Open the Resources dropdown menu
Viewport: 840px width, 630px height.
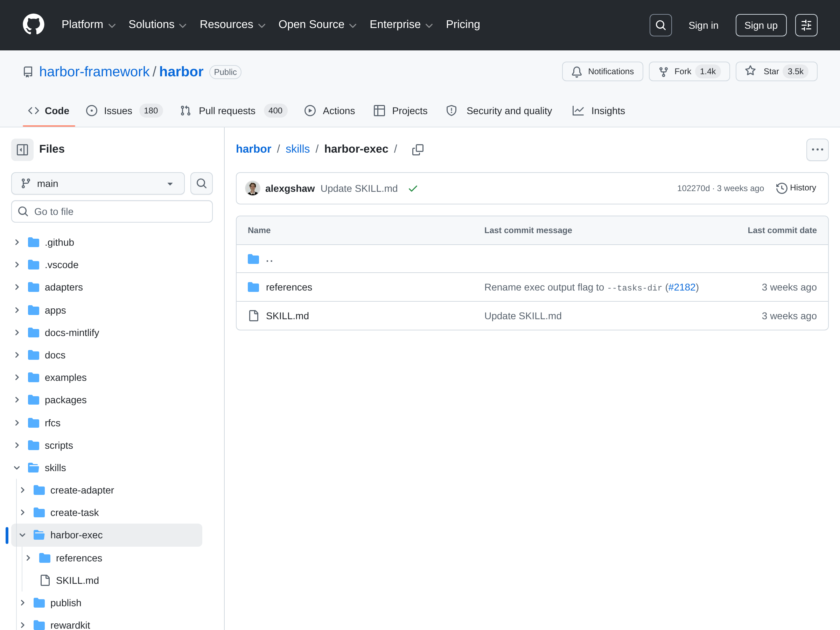[x=232, y=25]
